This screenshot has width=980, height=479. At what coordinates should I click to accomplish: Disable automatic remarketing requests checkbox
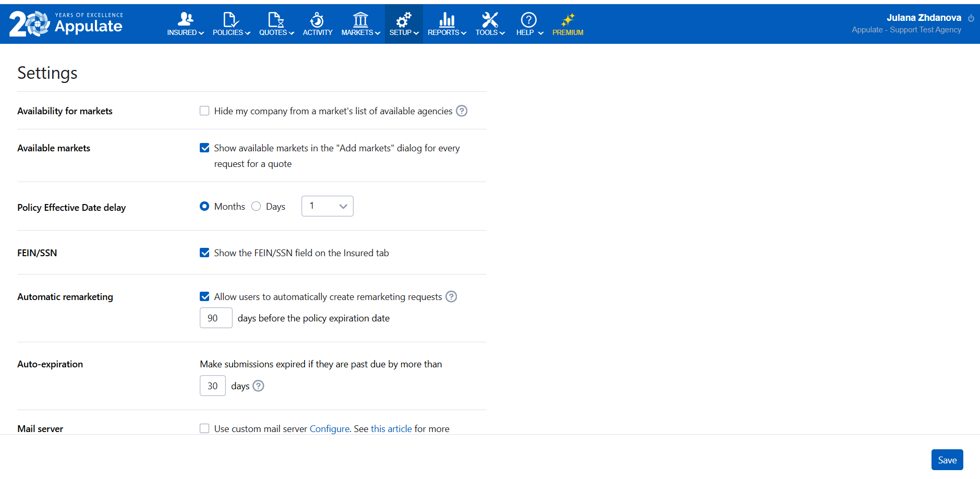pos(204,296)
